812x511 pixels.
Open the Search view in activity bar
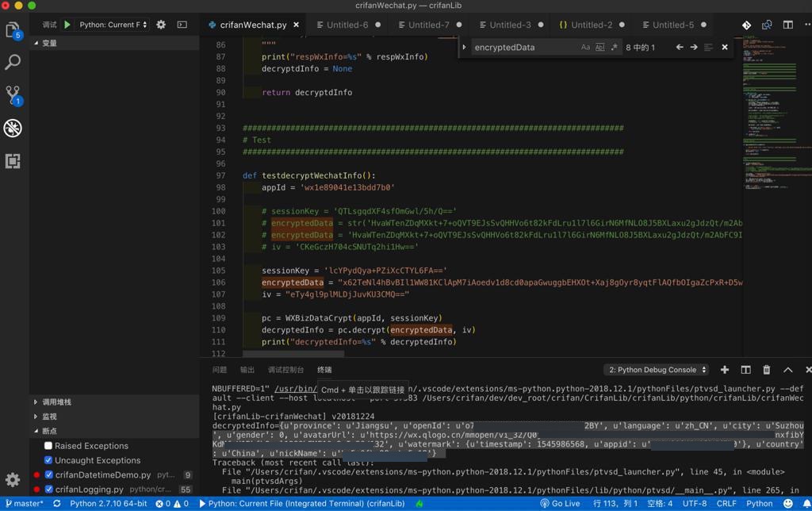tap(13, 62)
